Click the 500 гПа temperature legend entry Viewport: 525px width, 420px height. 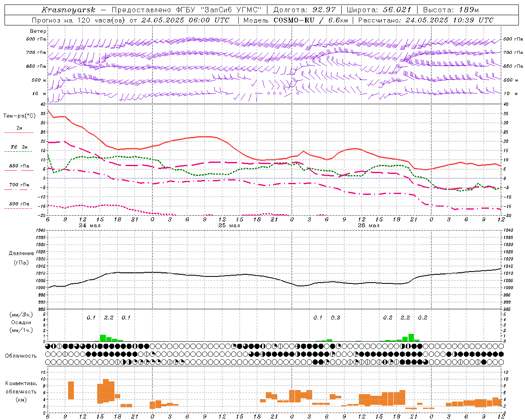pos(19,205)
